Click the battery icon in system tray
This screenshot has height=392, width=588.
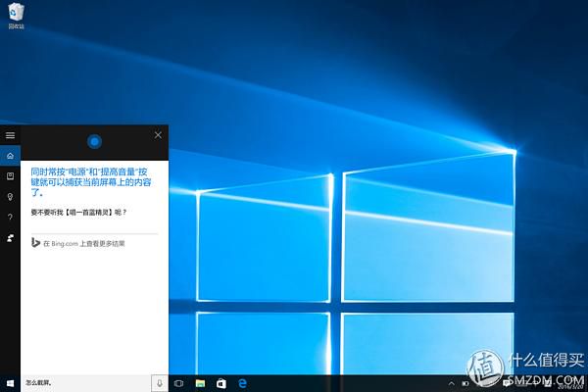[465, 383]
